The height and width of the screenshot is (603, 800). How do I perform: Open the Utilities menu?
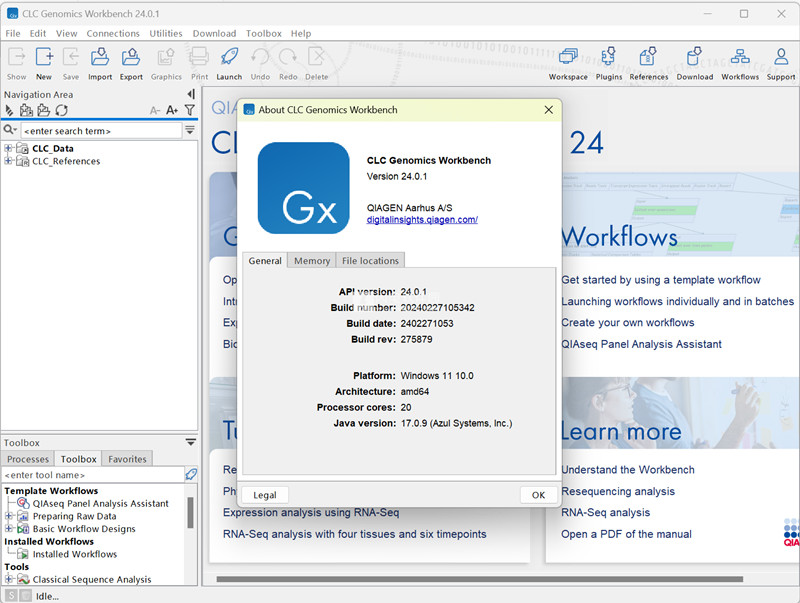click(x=166, y=33)
